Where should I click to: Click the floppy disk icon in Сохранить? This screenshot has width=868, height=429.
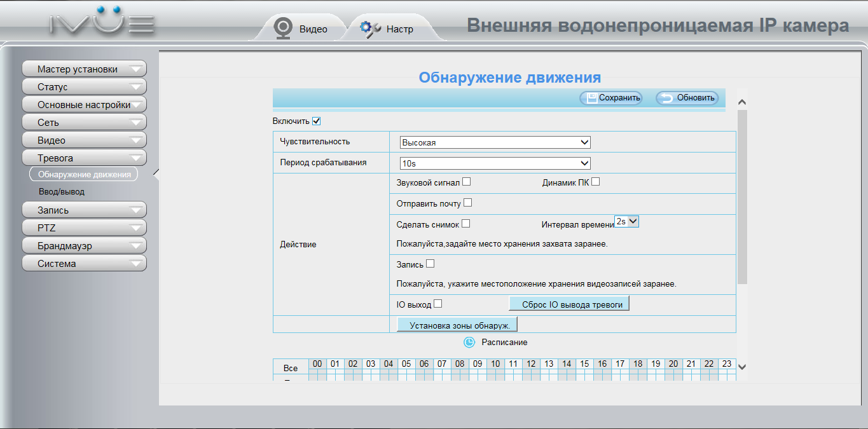pos(591,98)
